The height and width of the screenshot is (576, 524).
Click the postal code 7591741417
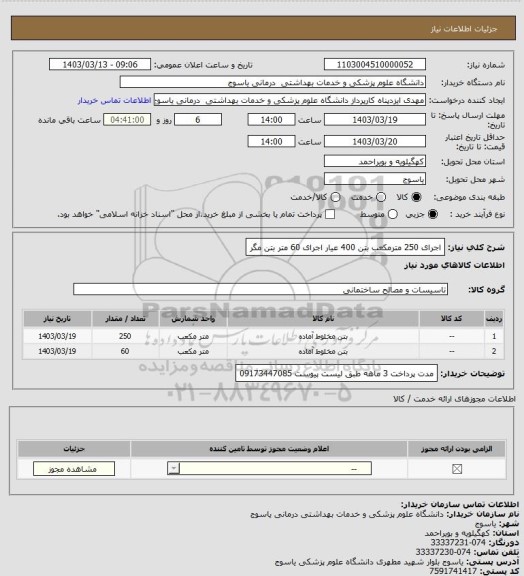tap(453, 571)
